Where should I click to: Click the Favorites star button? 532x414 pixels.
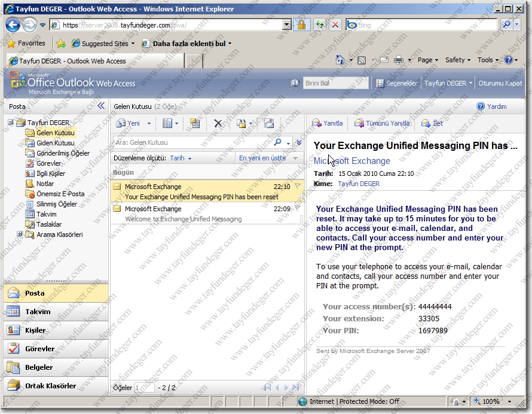tap(26, 43)
